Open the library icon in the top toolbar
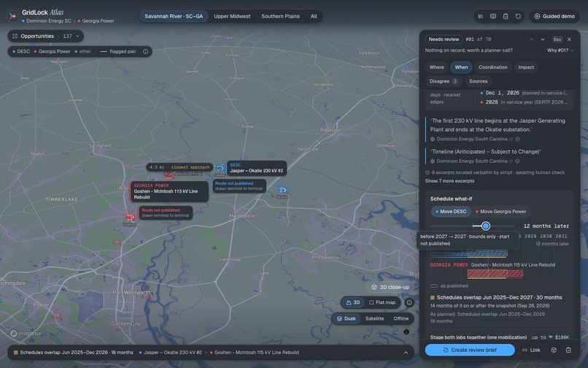Viewport: 588px width, 368px height. coord(480,16)
